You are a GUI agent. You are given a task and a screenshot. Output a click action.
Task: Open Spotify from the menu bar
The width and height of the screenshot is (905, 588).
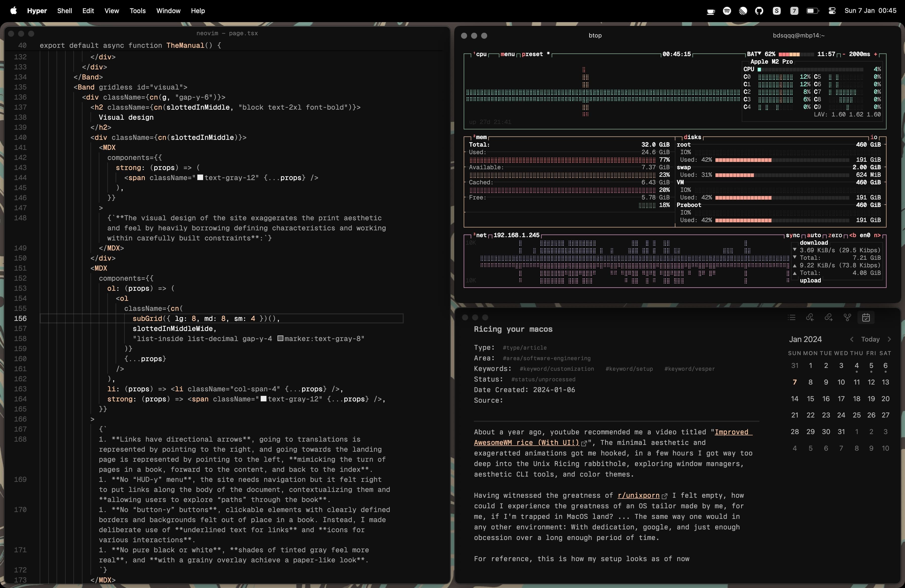(x=727, y=11)
